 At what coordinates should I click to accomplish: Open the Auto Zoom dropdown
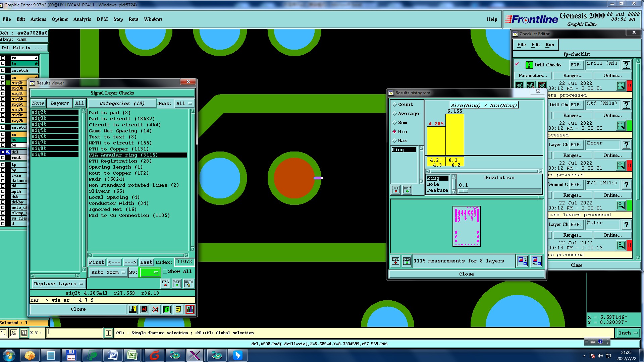click(109, 273)
